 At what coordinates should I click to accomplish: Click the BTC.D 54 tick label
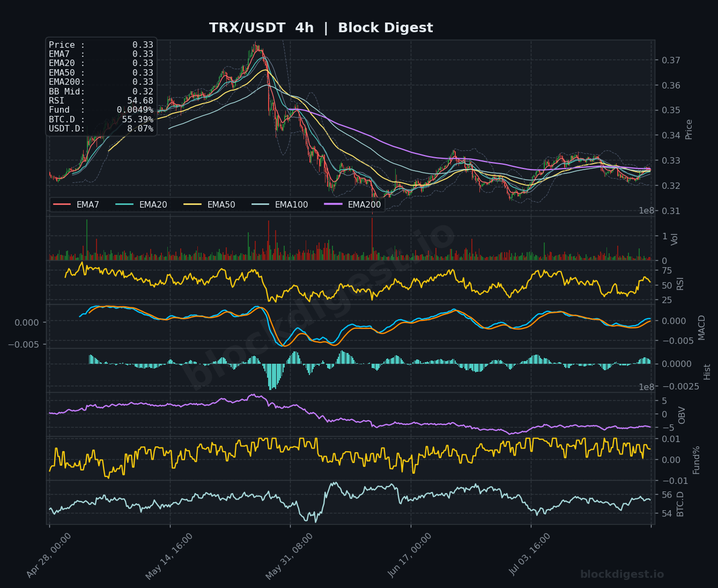667,514
